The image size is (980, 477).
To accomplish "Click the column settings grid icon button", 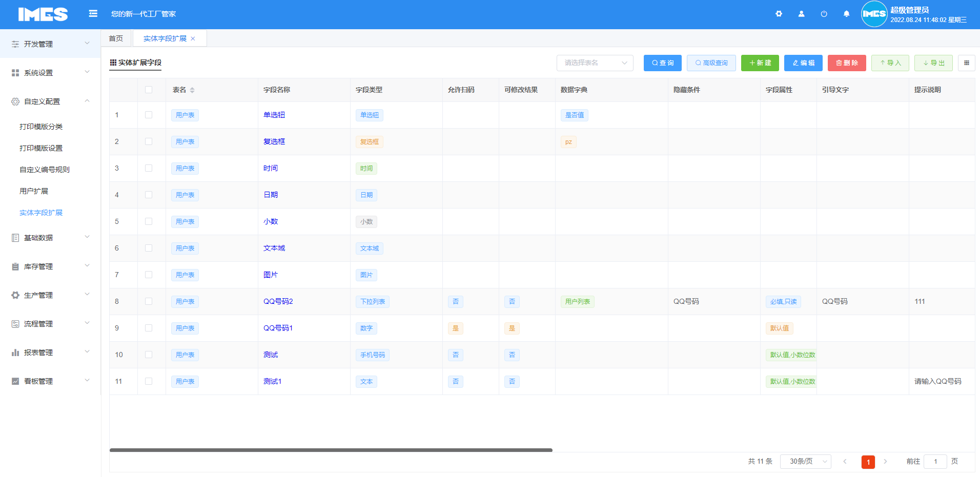I will pos(967,63).
